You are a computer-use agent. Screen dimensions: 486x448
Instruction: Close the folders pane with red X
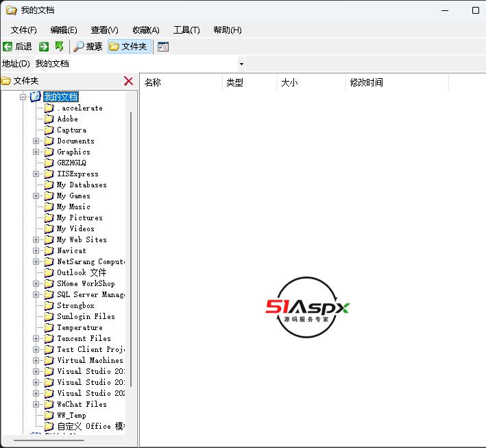pos(128,81)
